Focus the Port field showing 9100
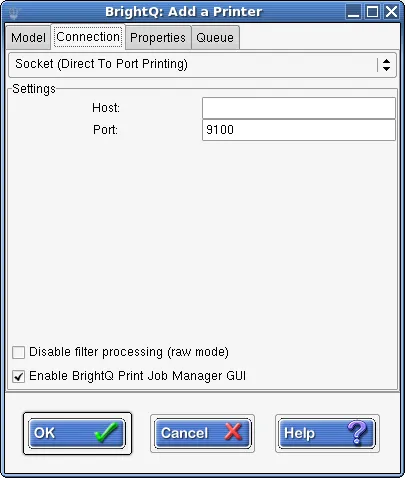 click(x=299, y=130)
